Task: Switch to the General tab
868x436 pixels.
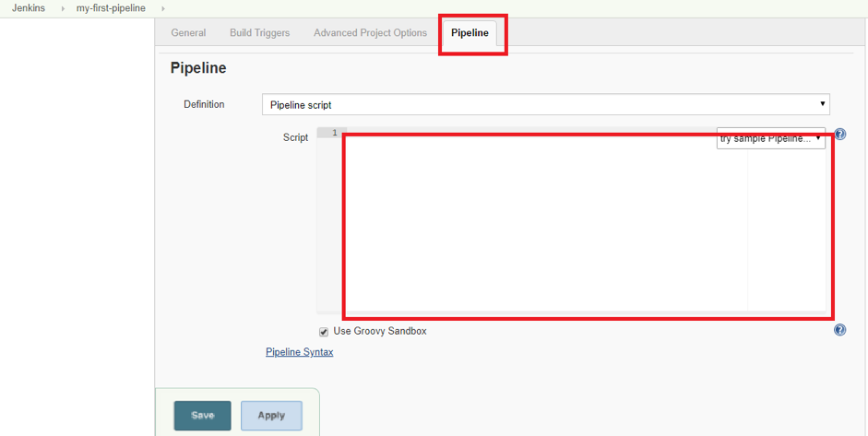Action: (188, 33)
